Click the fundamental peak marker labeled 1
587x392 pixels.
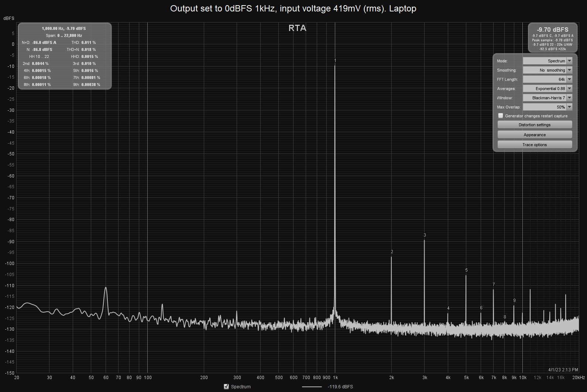pos(335,61)
